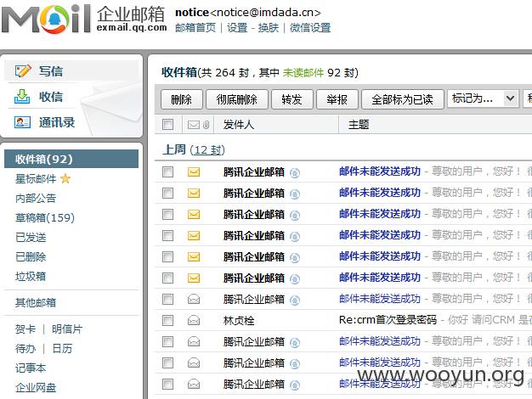Open 已删除 folder
This screenshot has width=532, height=399.
click(x=31, y=256)
